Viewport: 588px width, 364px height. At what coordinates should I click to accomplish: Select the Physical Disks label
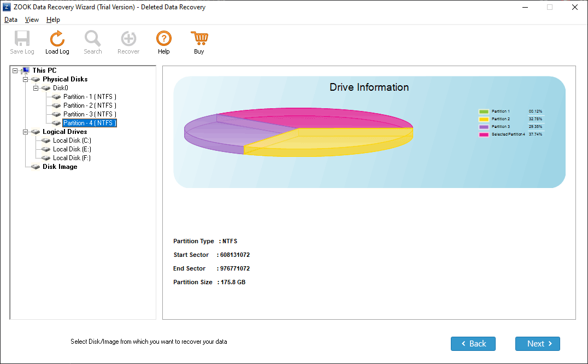click(x=65, y=79)
